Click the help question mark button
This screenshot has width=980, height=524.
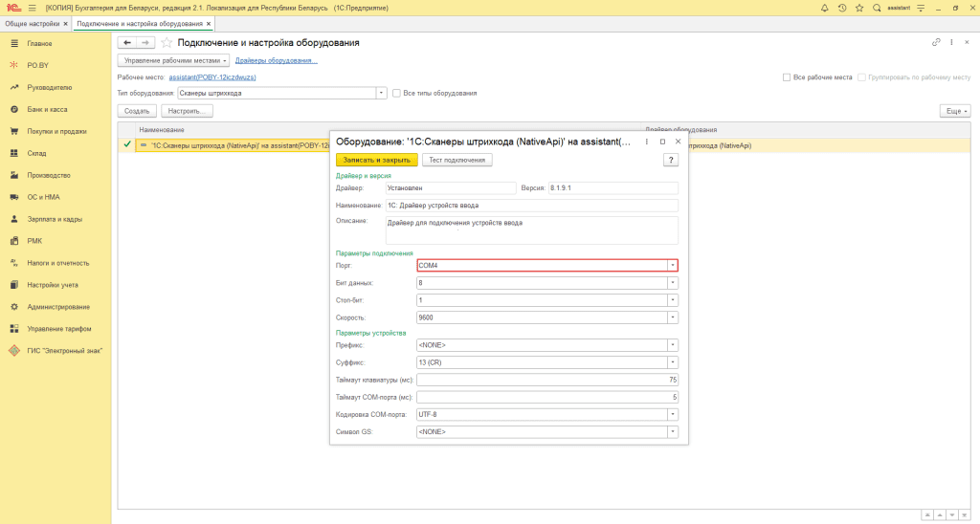(671, 160)
